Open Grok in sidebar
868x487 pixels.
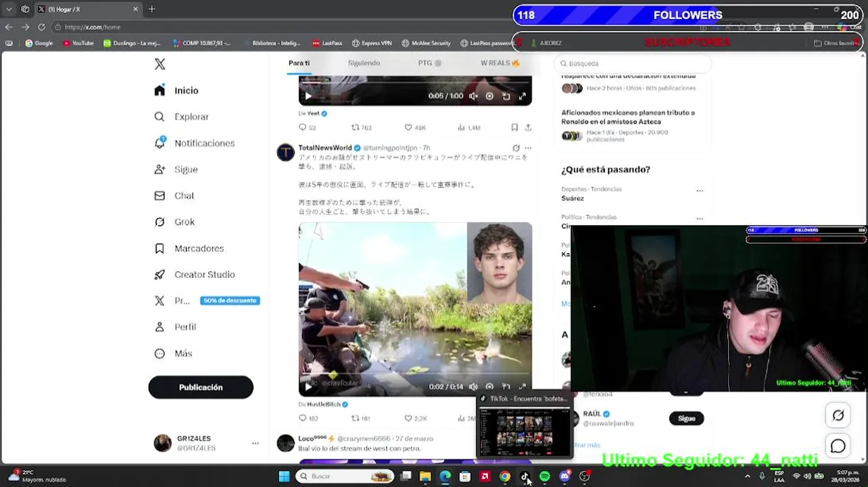pos(174,222)
